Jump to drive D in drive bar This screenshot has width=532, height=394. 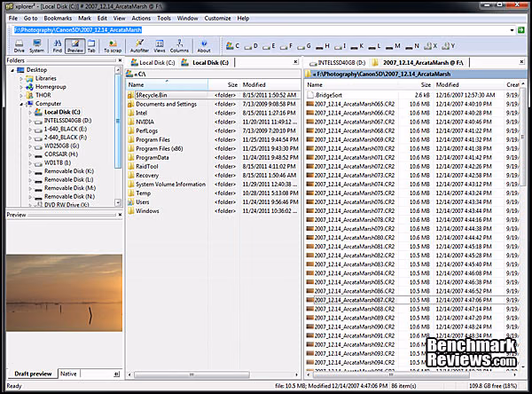coord(251,46)
